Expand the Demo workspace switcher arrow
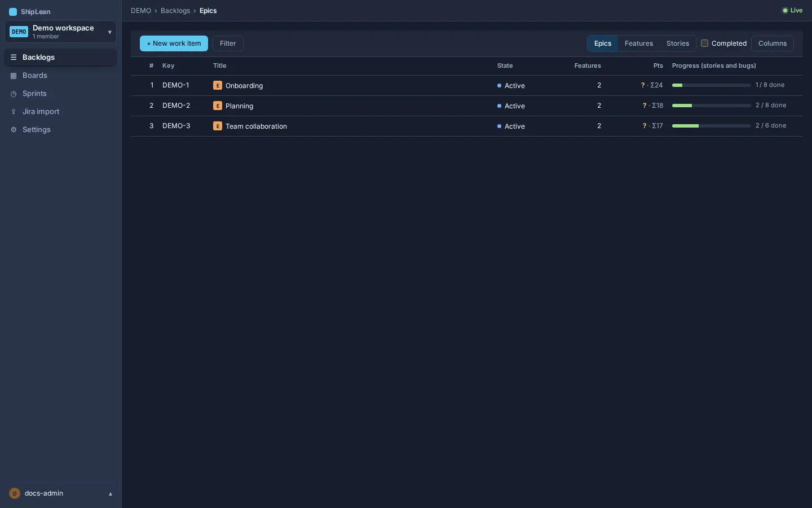This screenshot has width=812, height=508. (109, 32)
